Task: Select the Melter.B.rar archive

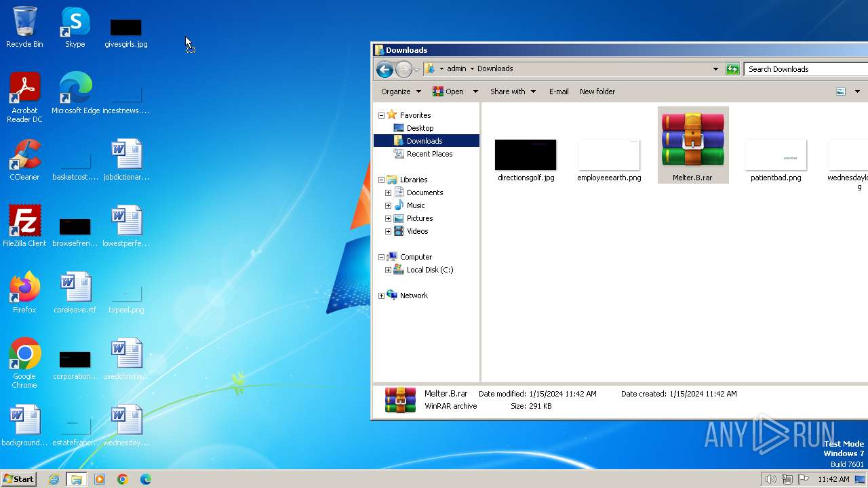Action: (x=692, y=145)
